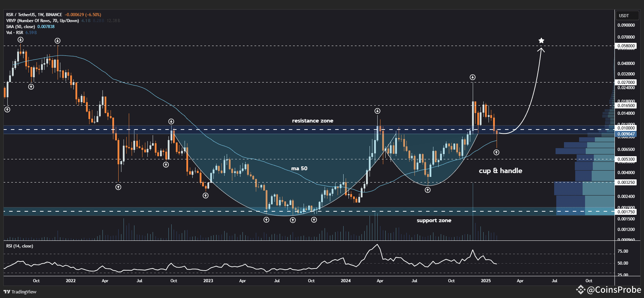This screenshot has height=298, width=644.
Task: Click the 2023 label on the time axis
Action: point(208,281)
